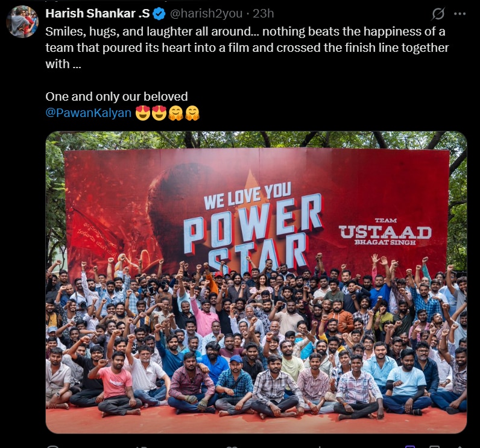Open the 23h timestamp permalink
The height and width of the screenshot is (448, 480).
263,13
